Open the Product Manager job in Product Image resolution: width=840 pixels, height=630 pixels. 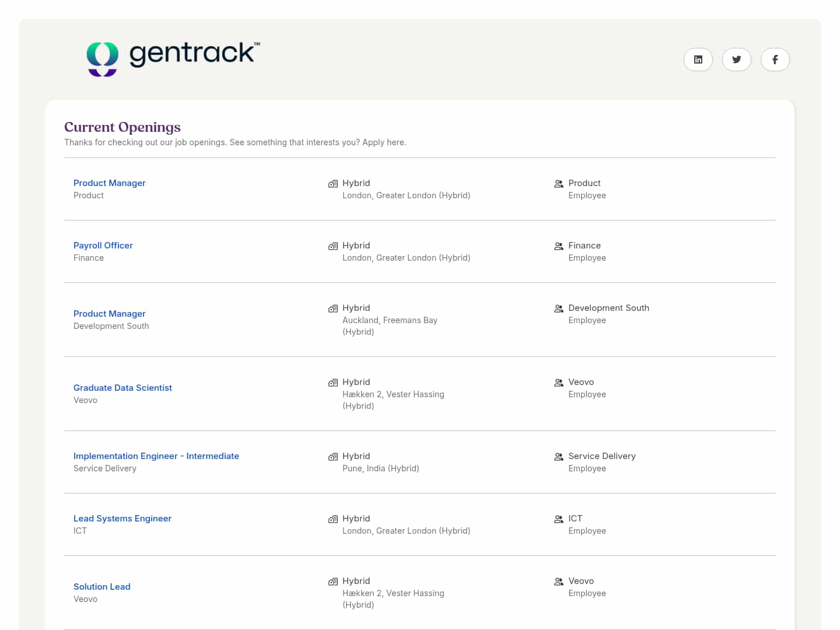click(109, 183)
